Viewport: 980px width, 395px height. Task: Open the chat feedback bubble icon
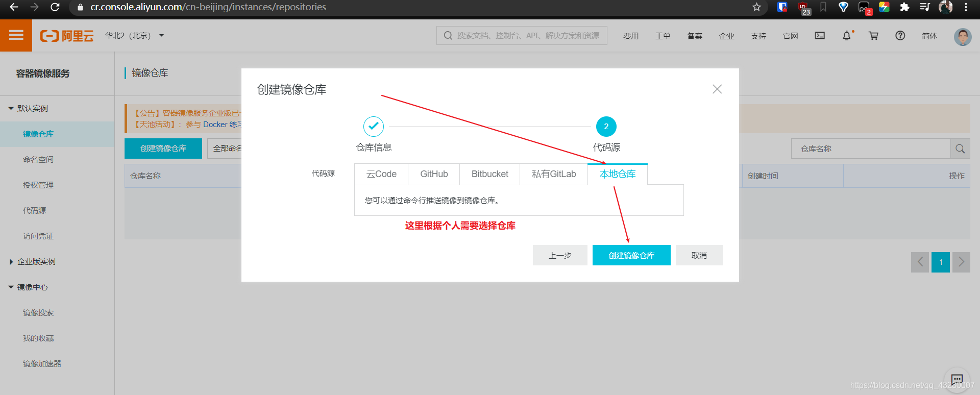coord(957,380)
